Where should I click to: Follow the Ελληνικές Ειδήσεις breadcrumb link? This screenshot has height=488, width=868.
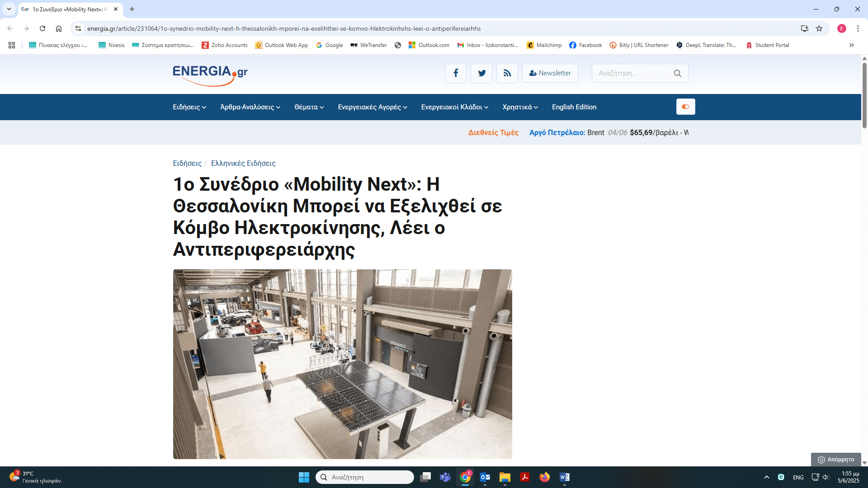[243, 163]
